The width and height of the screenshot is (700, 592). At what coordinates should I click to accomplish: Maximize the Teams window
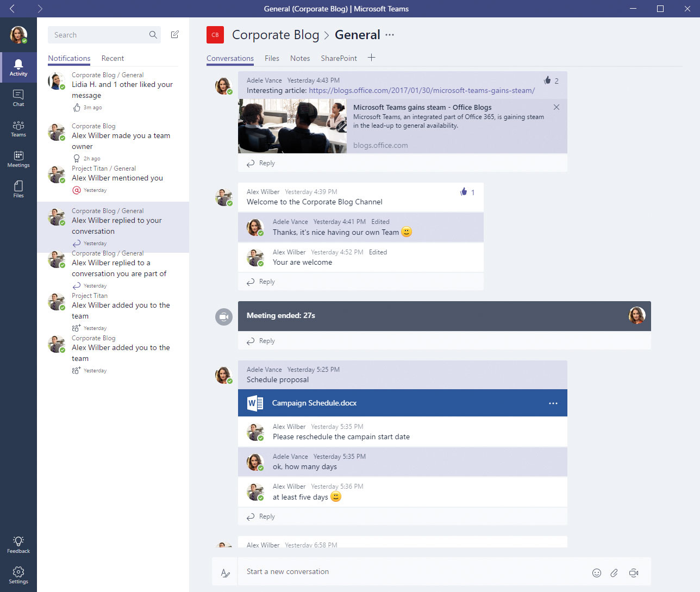point(660,9)
